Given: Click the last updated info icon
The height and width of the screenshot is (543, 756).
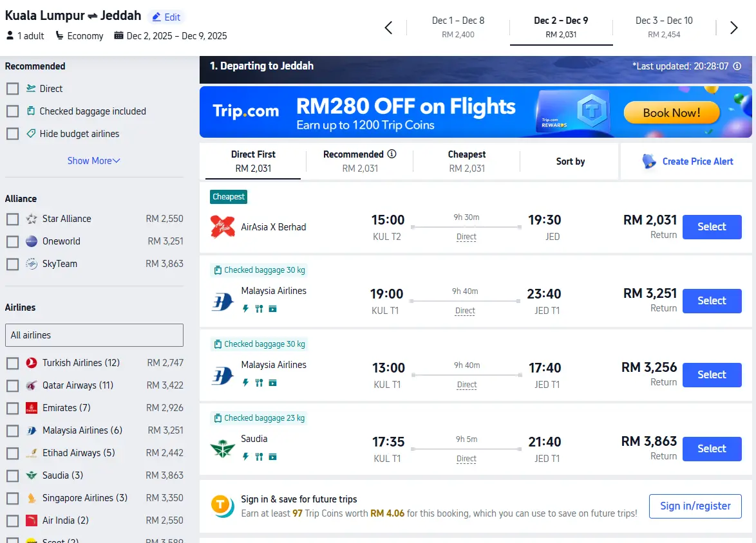Looking at the screenshot, I should point(737,66).
